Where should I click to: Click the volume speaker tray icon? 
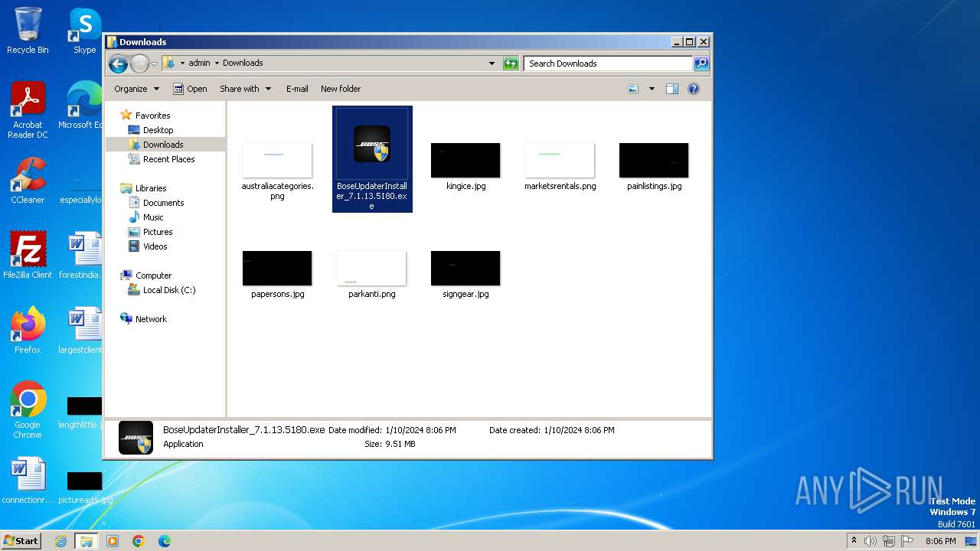[871, 541]
